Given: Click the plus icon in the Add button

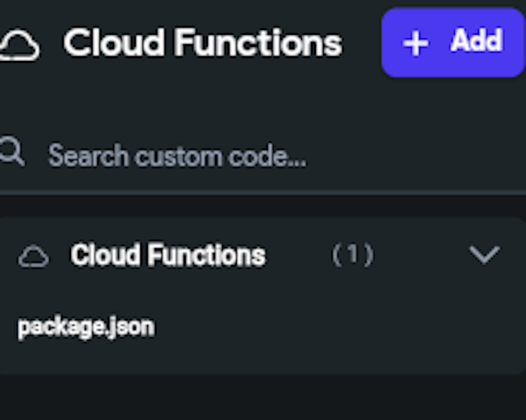Looking at the screenshot, I should (x=416, y=44).
